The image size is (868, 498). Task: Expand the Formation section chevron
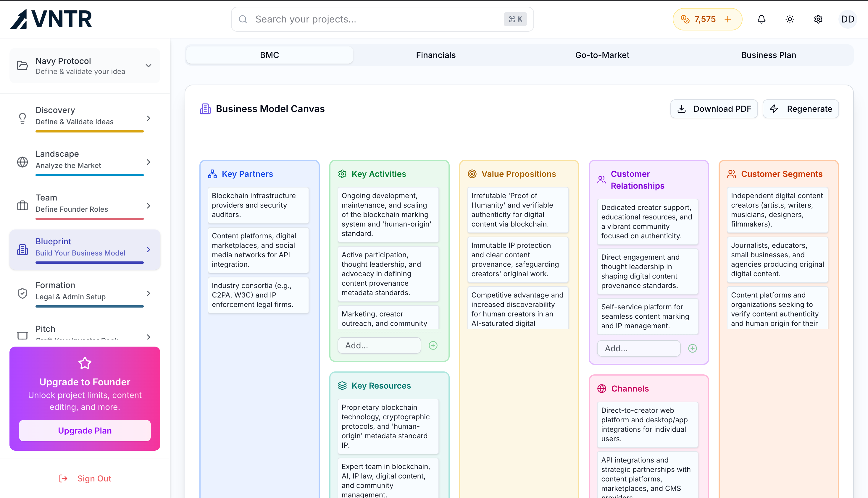148,293
